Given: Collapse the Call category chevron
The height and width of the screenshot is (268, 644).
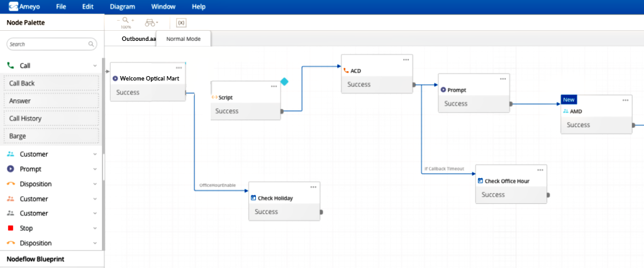Looking at the screenshot, I should click(x=95, y=65).
